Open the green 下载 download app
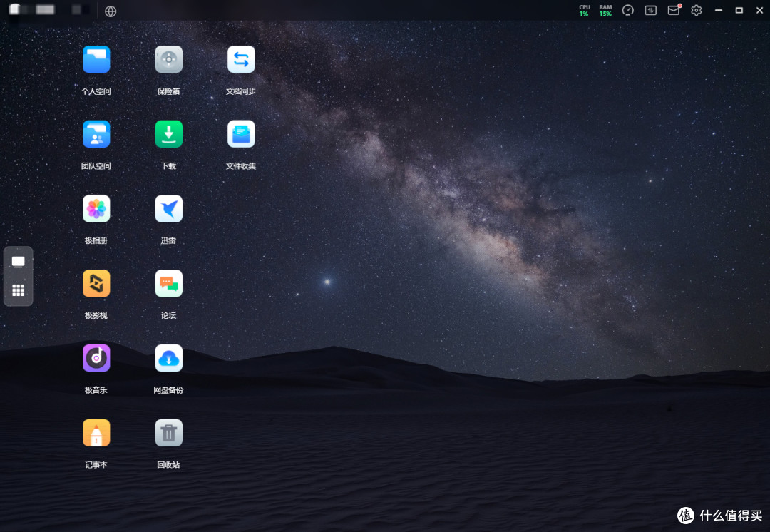Image resolution: width=770 pixels, height=532 pixels. (x=168, y=134)
